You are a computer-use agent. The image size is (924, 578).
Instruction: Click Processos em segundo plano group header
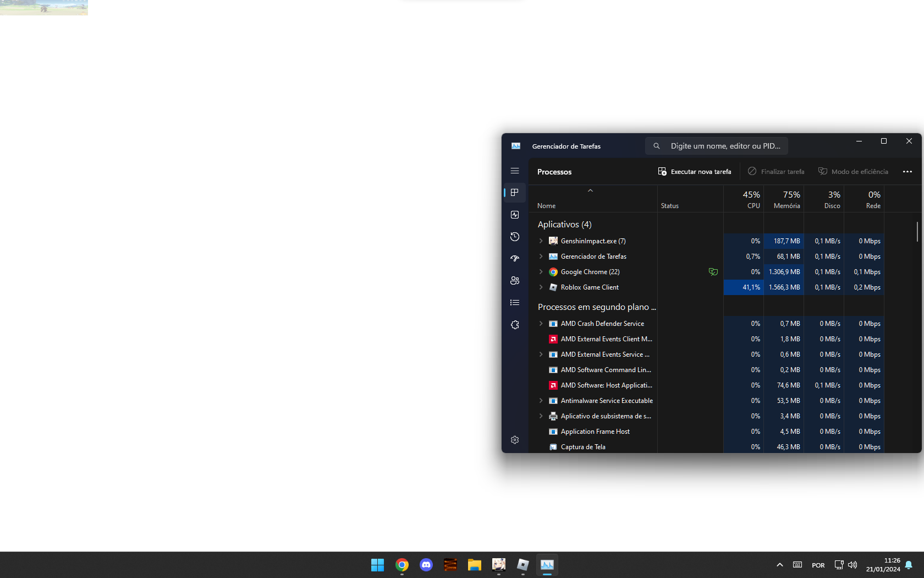click(597, 307)
